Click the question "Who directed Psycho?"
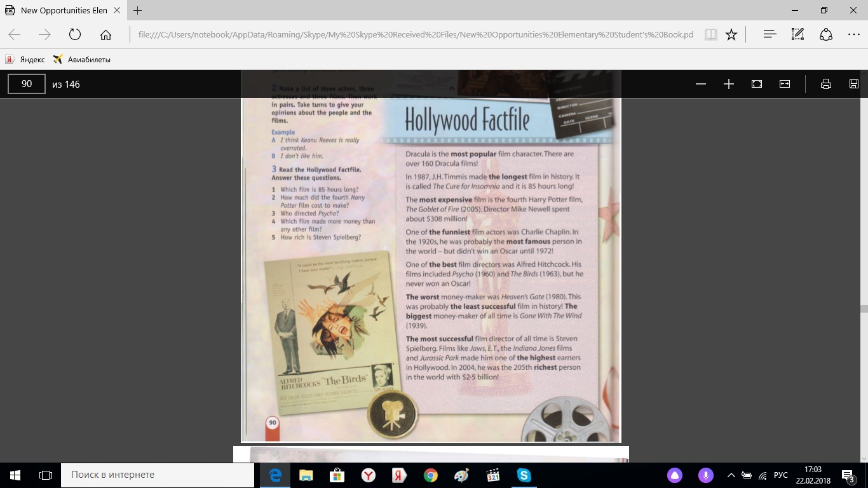 (309, 213)
